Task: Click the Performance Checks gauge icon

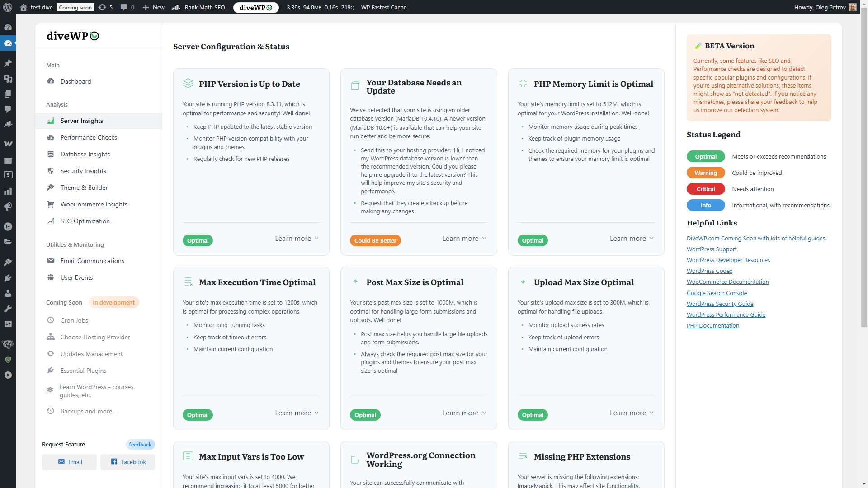Action: (x=51, y=137)
